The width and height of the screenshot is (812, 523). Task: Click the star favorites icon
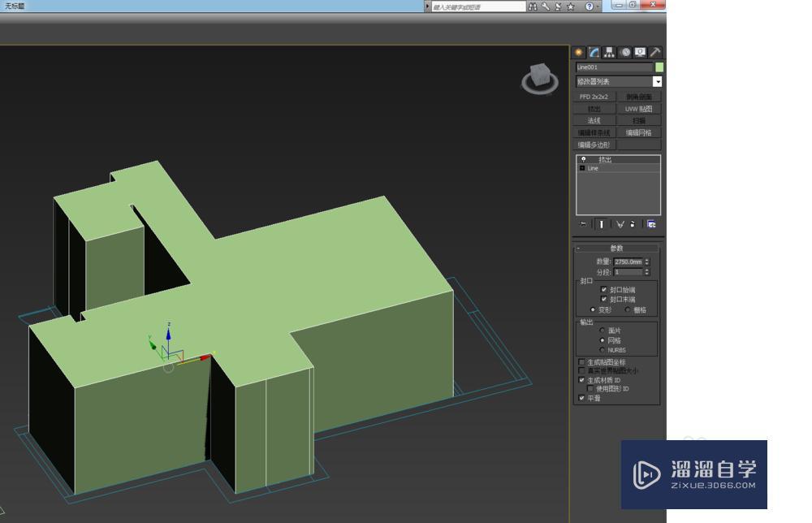pos(571,6)
